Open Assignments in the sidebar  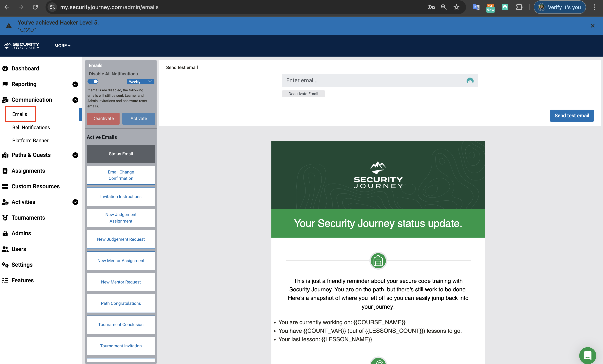28,171
